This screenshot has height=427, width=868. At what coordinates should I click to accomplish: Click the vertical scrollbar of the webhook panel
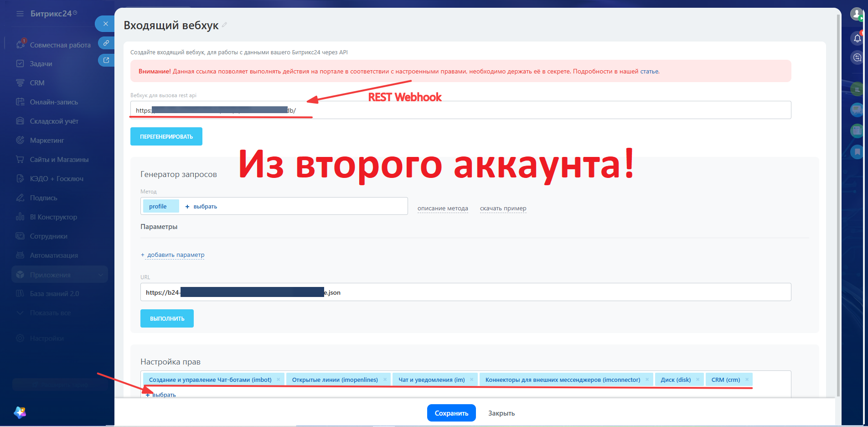point(838,205)
